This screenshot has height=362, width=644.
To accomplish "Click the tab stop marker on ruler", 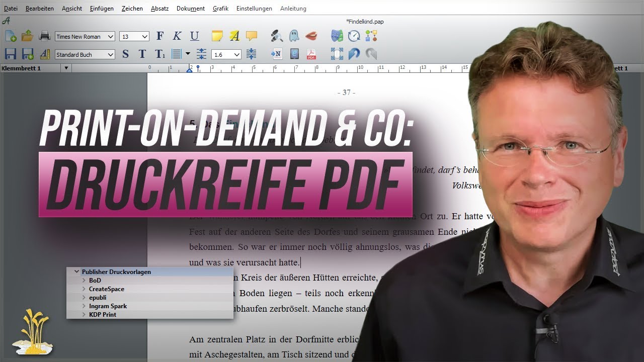I will (198, 67).
